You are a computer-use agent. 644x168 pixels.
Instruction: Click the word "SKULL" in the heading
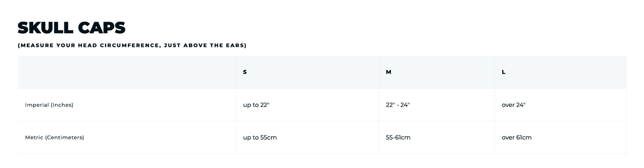(x=45, y=28)
